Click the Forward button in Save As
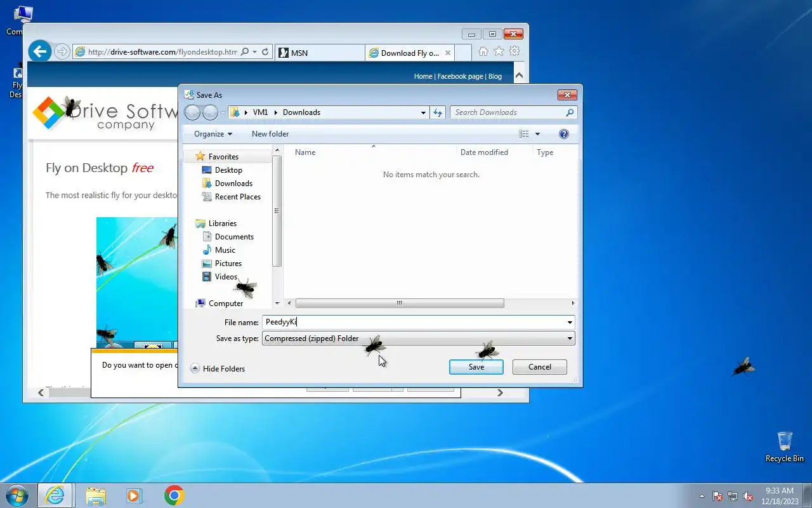Viewport: 812px width, 508px height. [x=210, y=112]
